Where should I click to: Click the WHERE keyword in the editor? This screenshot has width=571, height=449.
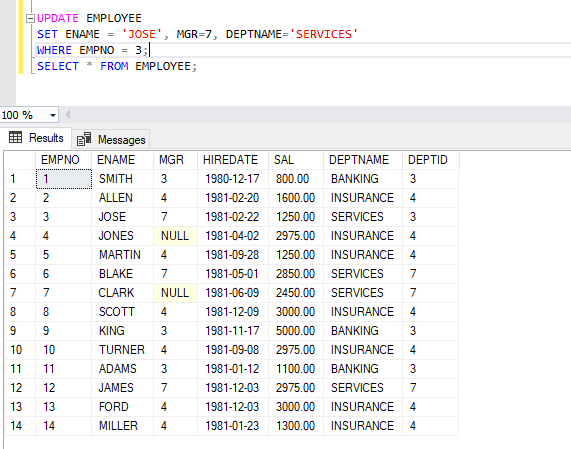[x=54, y=50]
